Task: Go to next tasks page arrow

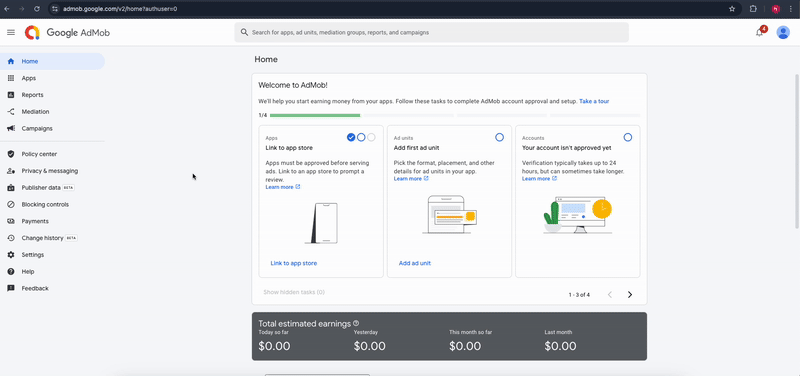Action: pyautogui.click(x=630, y=294)
